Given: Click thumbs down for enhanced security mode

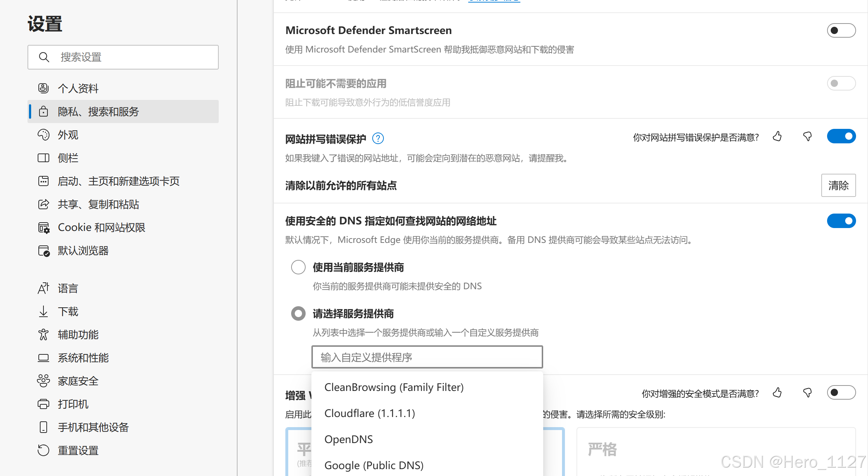Looking at the screenshot, I should (807, 393).
